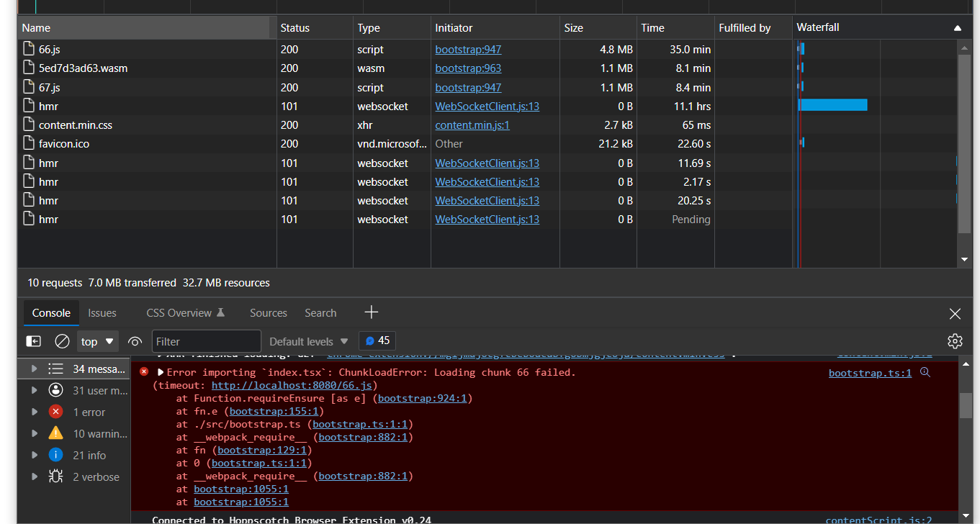This screenshot has width=980, height=524.
Task: Search similar errors with the magnifier beside bootstrap.ts:1
Action: (925, 373)
